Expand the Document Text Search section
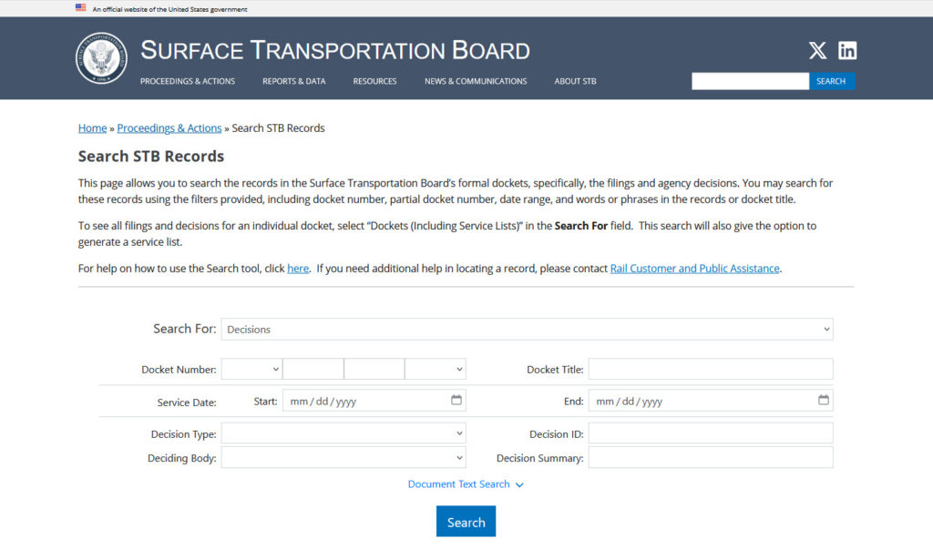The height and width of the screenshot is (560, 933). pyautogui.click(x=465, y=484)
